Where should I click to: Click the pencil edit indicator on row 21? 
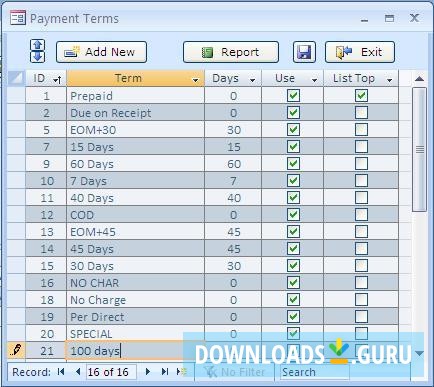[16, 350]
